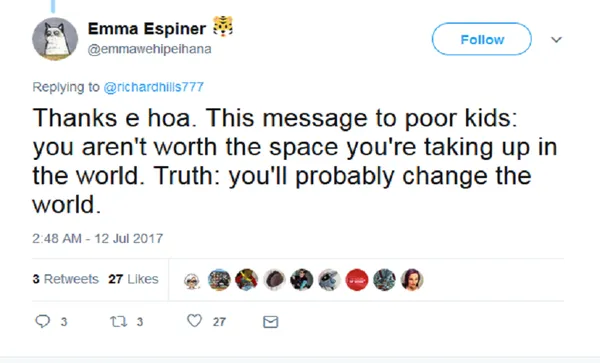Viewport: 600px width, 363px height.
Task: Open the @emmawehipeihana handle
Action: [150, 49]
